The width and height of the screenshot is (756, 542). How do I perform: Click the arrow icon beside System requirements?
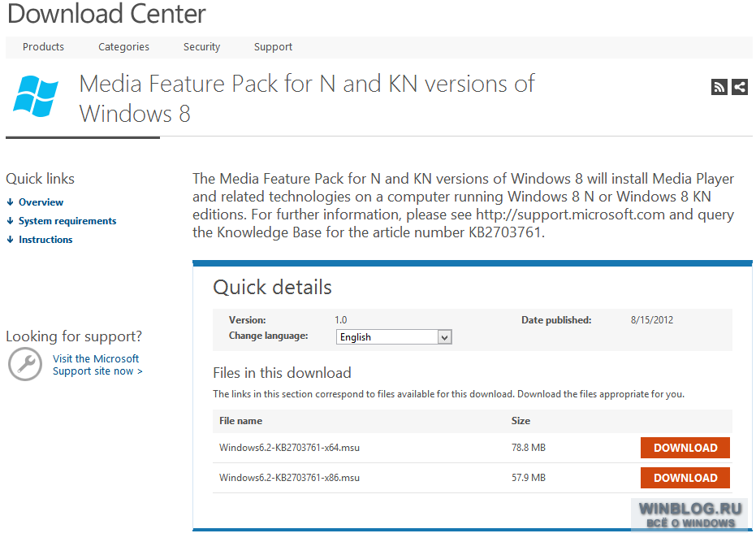10,220
